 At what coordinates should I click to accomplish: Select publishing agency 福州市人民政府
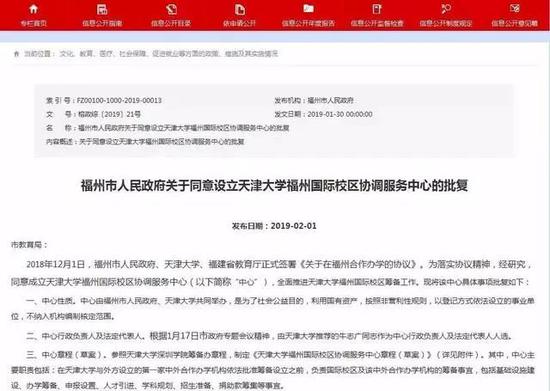(330, 100)
